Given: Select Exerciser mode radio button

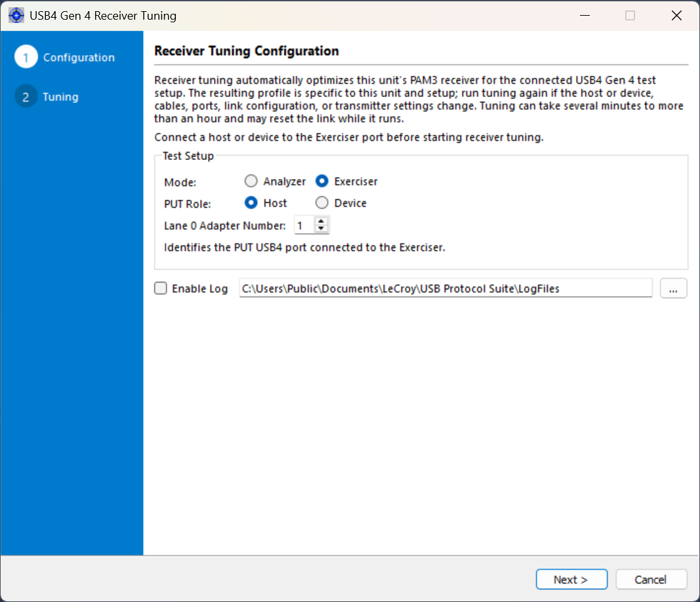Looking at the screenshot, I should [322, 181].
